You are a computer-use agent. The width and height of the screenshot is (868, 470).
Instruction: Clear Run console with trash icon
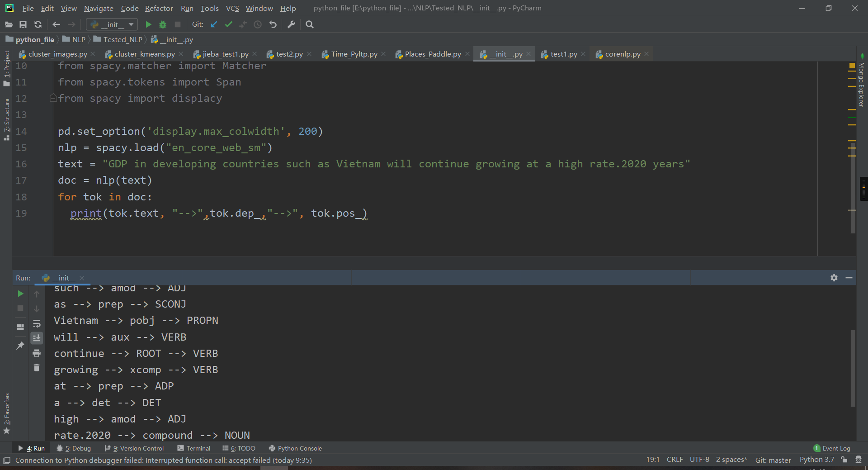pyautogui.click(x=37, y=367)
